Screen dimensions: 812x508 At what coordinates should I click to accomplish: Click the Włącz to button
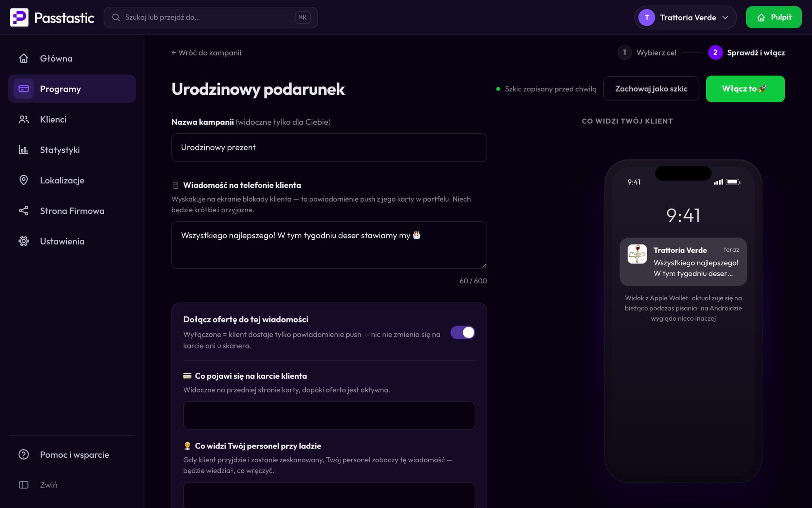coord(745,89)
